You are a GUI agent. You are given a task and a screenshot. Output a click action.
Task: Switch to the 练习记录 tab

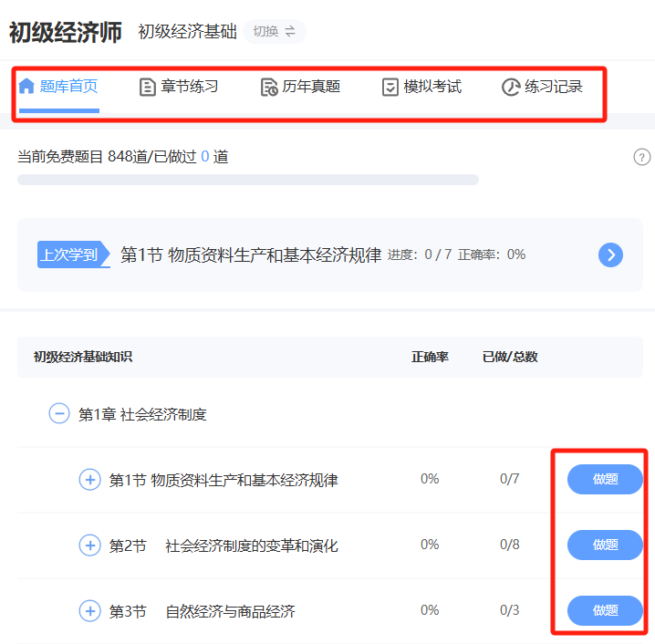pyautogui.click(x=542, y=87)
